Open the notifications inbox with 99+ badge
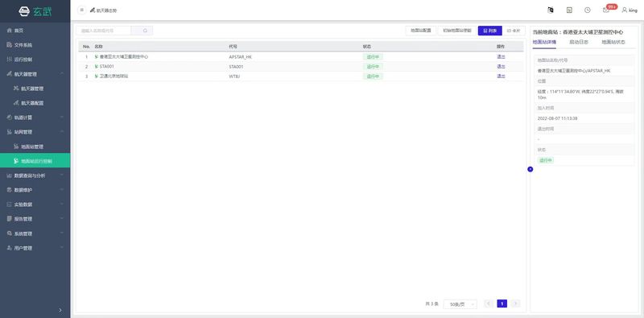The width and height of the screenshot is (644, 318). tap(606, 10)
